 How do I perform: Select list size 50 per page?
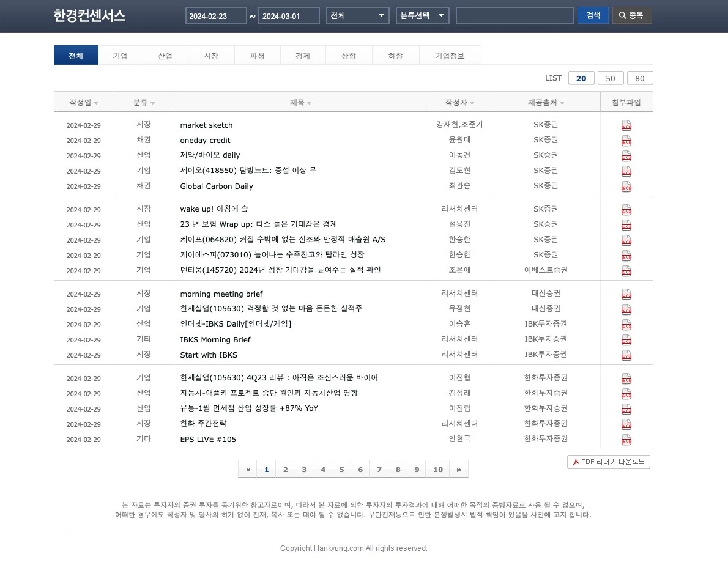click(611, 78)
